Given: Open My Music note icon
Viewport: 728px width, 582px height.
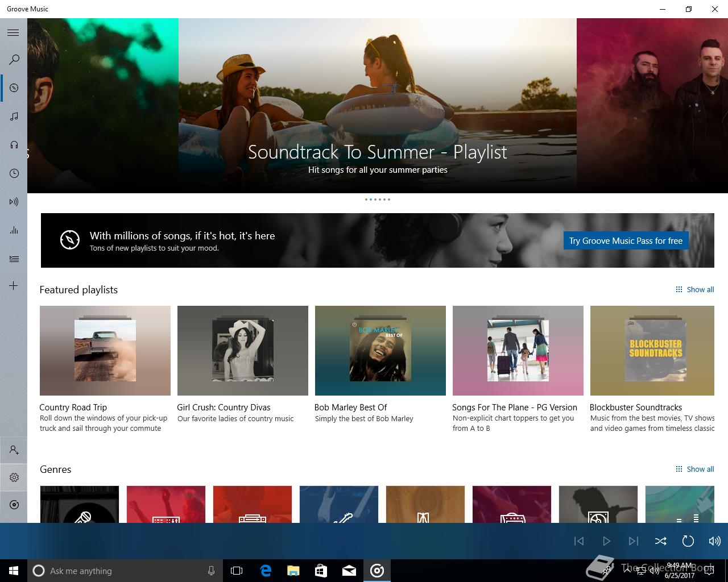Looking at the screenshot, I should 14,116.
